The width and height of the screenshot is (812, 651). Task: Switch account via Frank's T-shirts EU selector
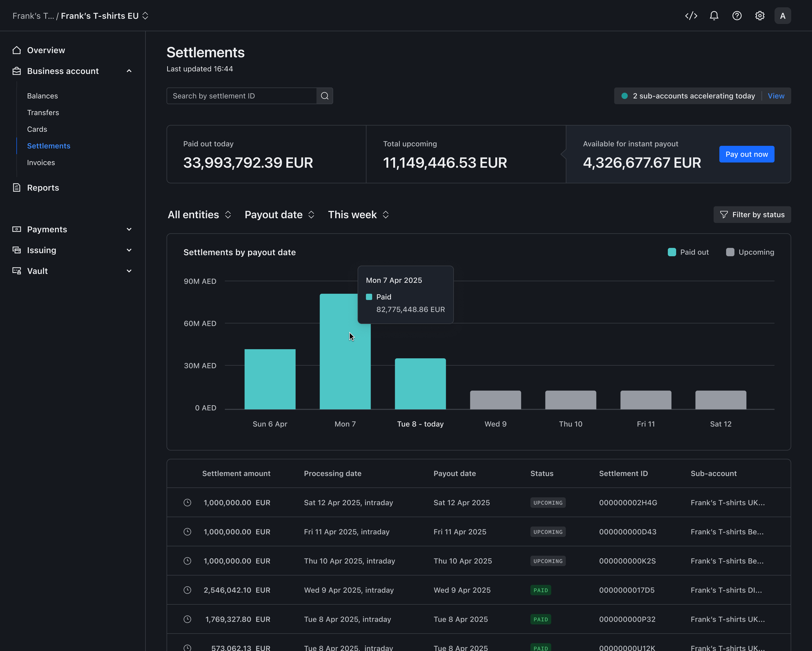point(105,16)
